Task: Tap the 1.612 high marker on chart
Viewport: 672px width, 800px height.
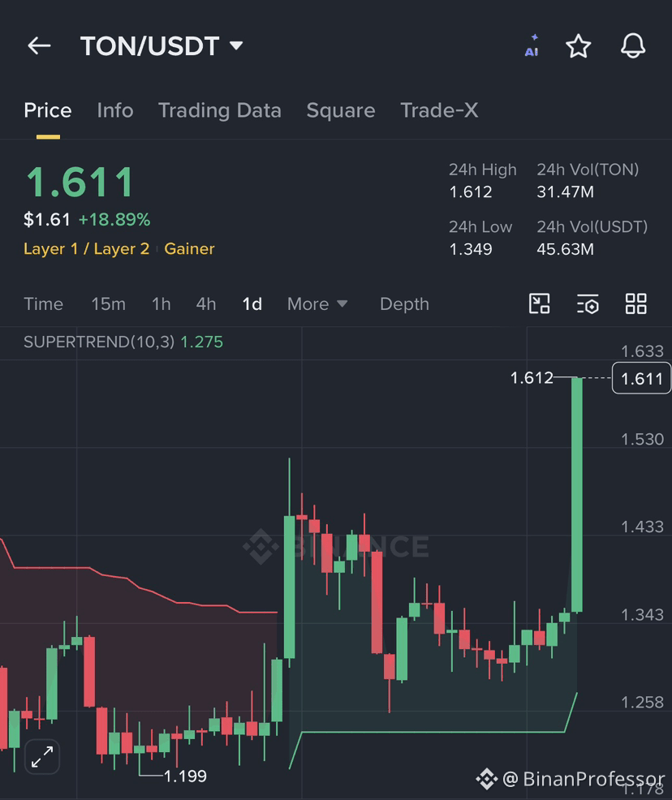Action: (x=532, y=378)
